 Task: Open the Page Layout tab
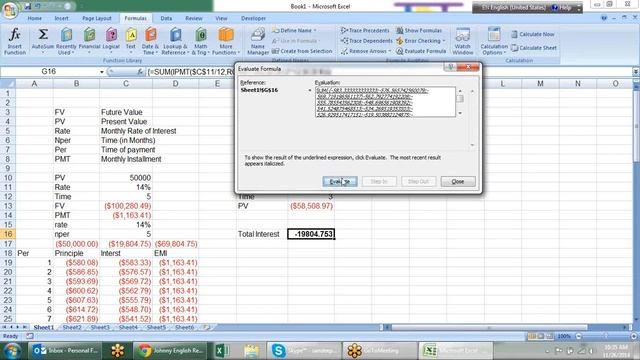click(97, 18)
